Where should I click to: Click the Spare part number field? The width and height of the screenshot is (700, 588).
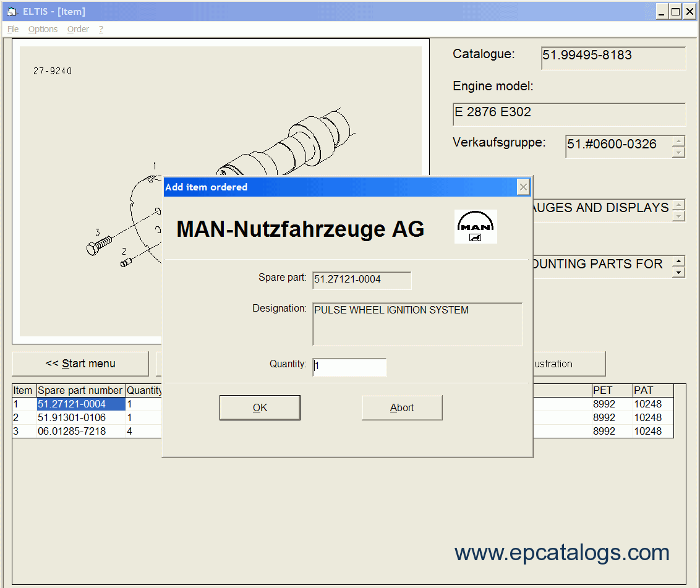pos(361,280)
